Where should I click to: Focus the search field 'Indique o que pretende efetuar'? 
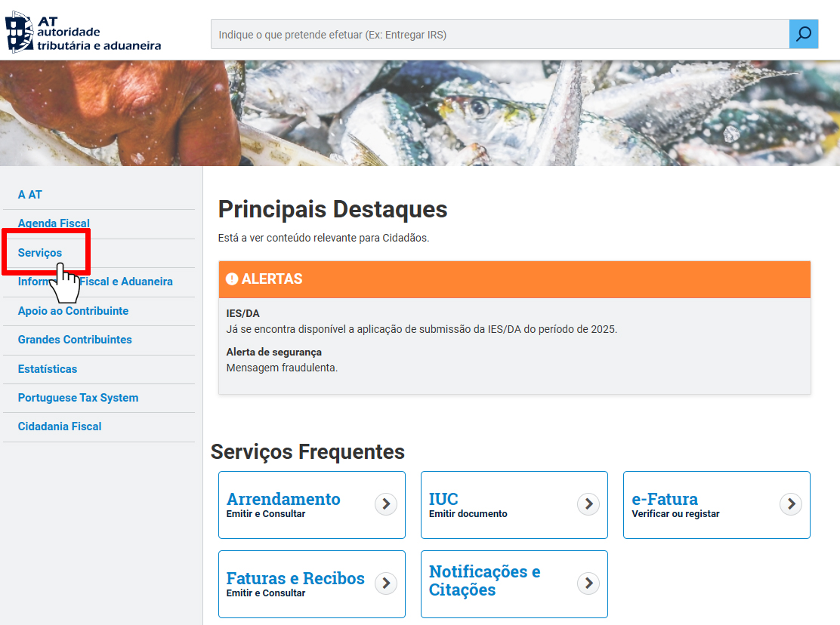coord(499,35)
